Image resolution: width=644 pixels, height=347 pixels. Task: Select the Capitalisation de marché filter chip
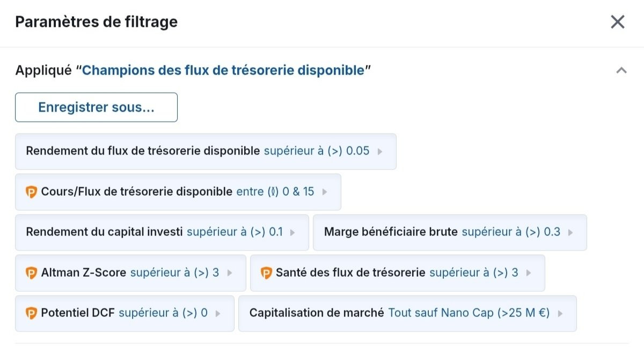point(407,313)
